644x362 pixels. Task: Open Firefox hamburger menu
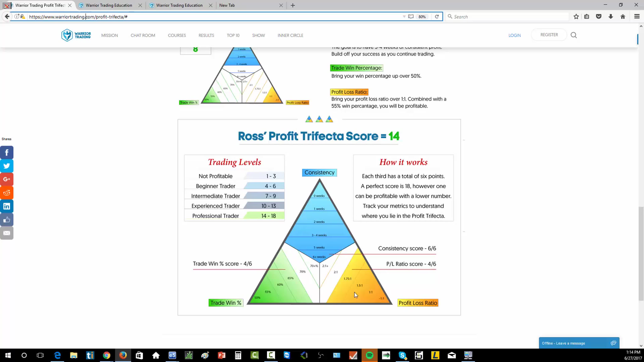[x=637, y=17]
